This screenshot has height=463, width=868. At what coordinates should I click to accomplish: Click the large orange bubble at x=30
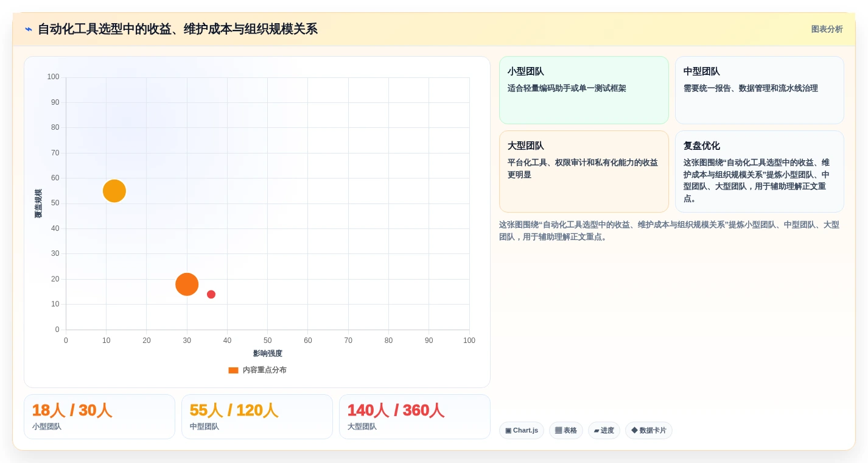pos(187,284)
